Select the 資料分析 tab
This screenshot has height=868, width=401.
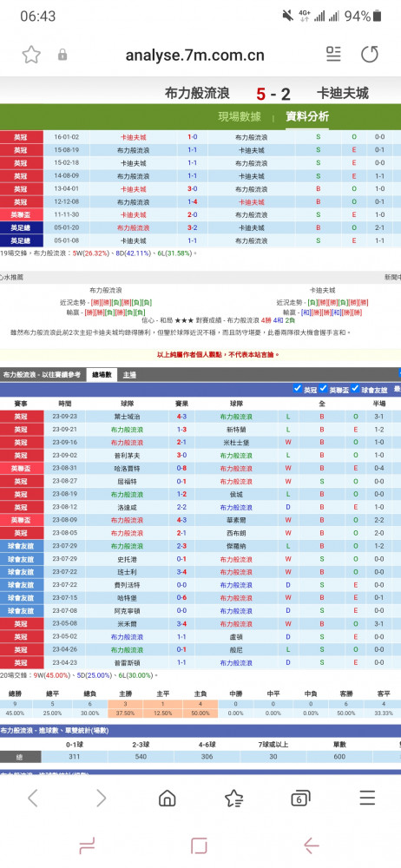(x=307, y=117)
